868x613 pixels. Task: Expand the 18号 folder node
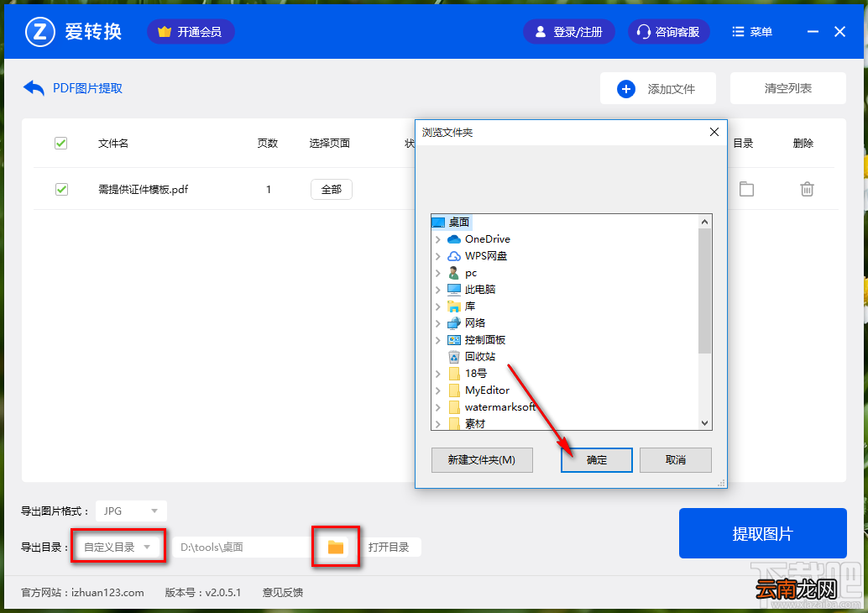pyautogui.click(x=438, y=374)
